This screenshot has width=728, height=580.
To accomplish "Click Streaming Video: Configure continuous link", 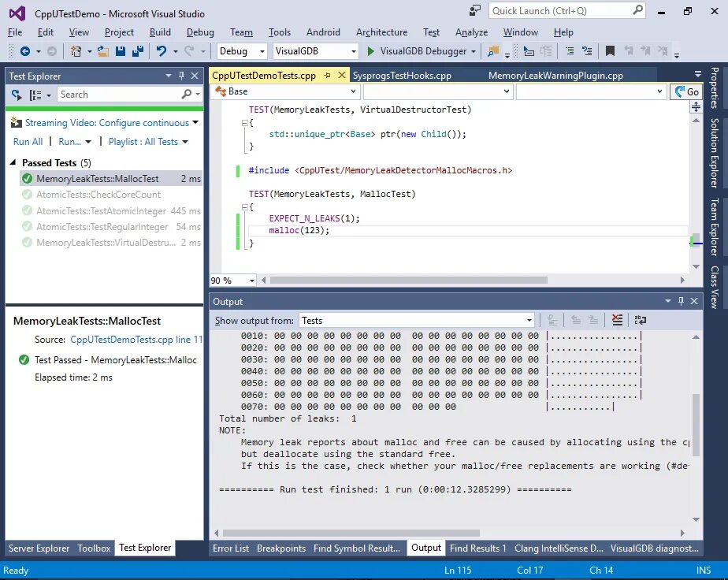I will tap(107, 123).
